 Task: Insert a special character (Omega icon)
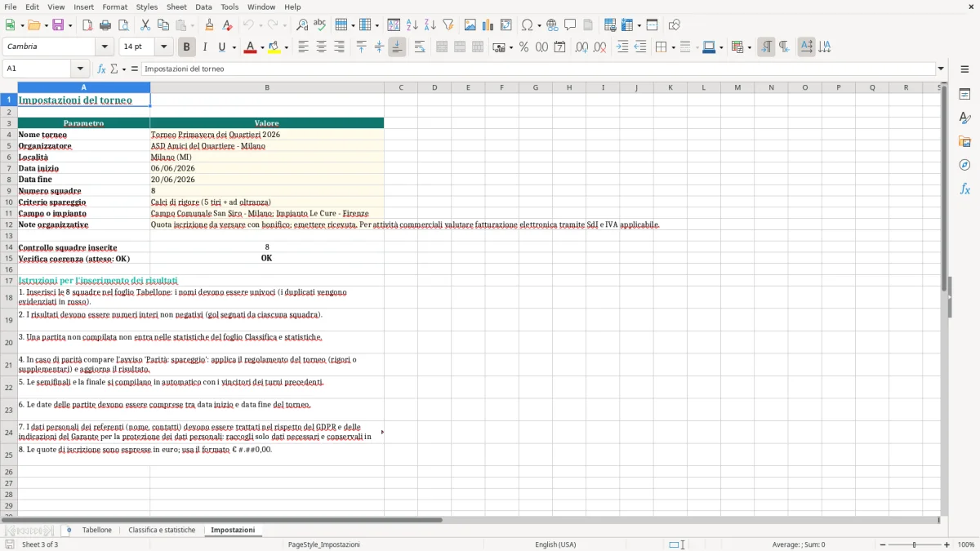[x=527, y=25]
